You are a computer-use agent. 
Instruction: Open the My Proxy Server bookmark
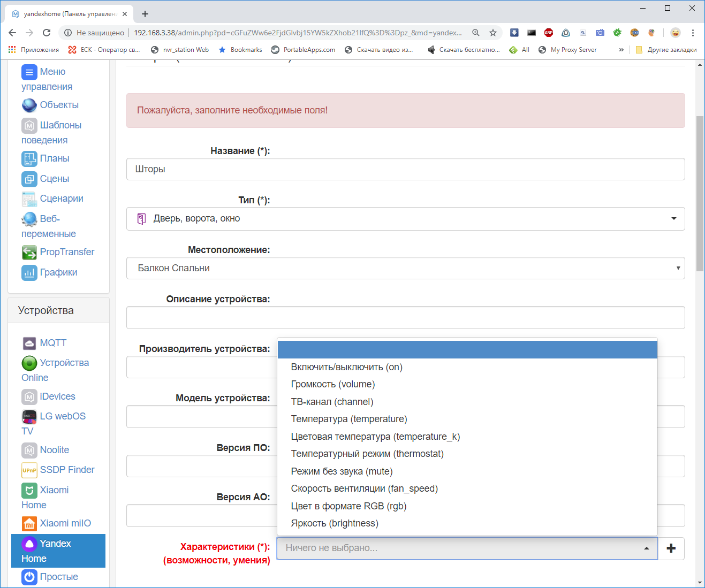pos(567,50)
